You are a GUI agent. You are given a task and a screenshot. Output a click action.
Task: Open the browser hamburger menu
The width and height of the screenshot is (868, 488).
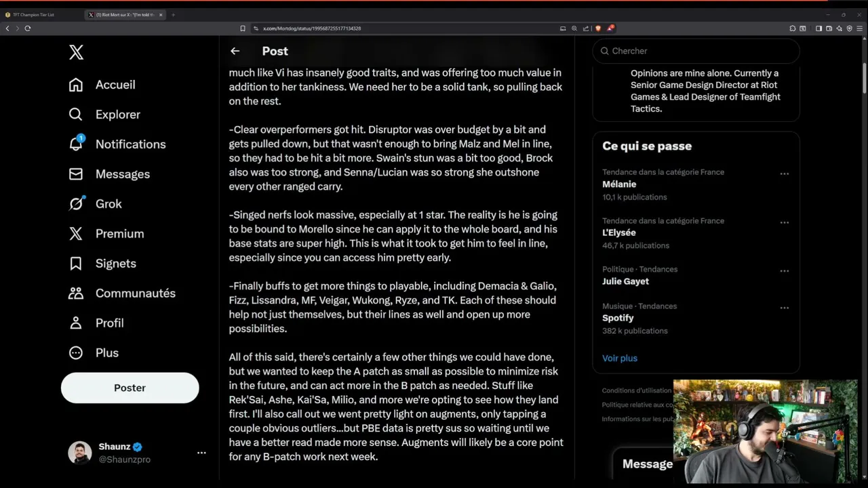click(860, 28)
